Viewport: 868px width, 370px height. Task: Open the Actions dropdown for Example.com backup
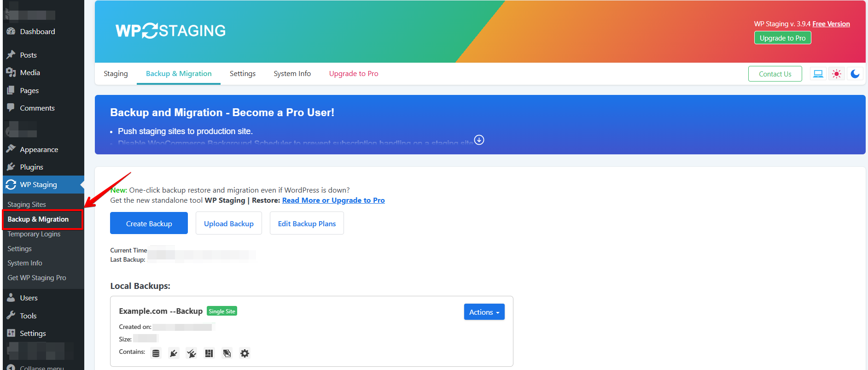click(x=484, y=312)
